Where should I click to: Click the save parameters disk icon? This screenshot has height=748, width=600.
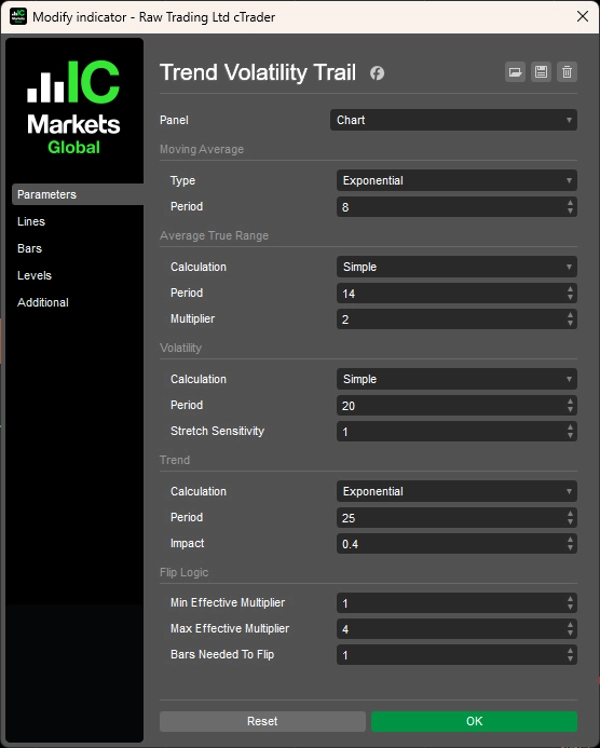(x=541, y=72)
